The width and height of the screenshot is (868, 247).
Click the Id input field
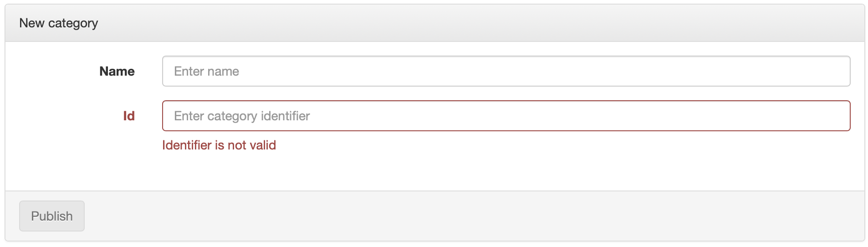pyautogui.click(x=506, y=116)
